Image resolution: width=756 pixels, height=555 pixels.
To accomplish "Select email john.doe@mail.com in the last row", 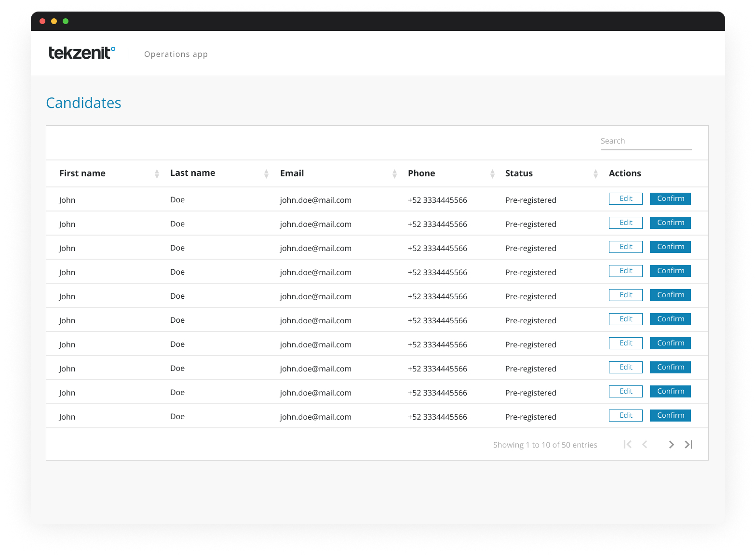I will tap(315, 417).
